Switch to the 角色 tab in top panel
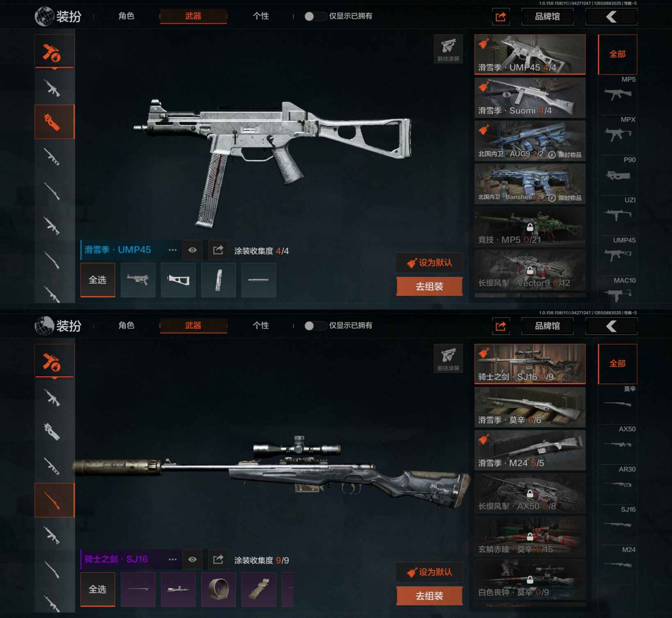Image resolution: width=672 pixels, height=618 pixels. [126, 16]
